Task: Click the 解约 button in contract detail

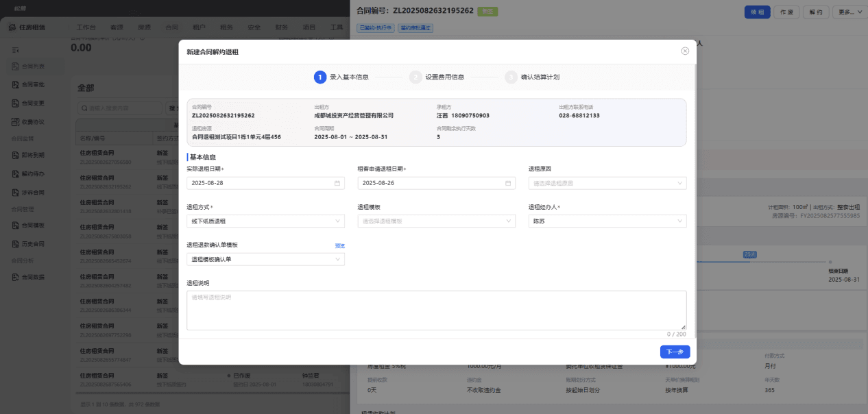Action: point(815,12)
